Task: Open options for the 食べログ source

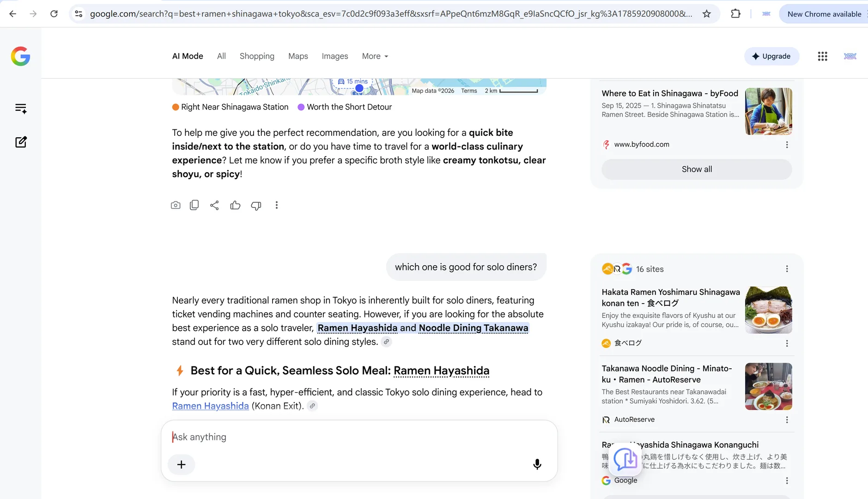Action: coord(787,343)
